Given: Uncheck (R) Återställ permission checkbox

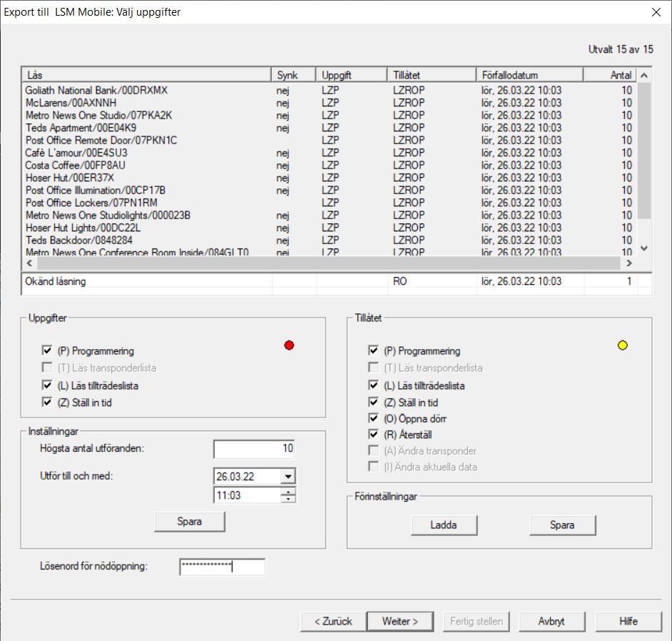Looking at the screenshot, I should [373, 435].
